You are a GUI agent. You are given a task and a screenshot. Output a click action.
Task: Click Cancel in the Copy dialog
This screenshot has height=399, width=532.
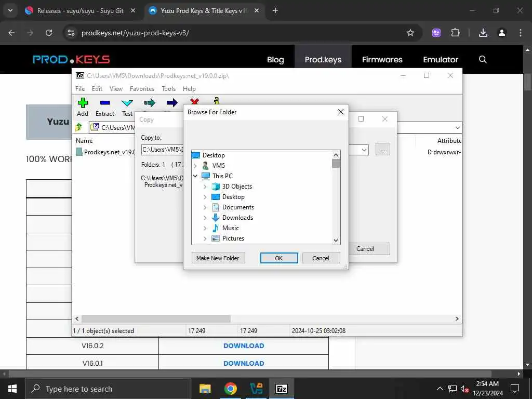[x=365, y=249]
